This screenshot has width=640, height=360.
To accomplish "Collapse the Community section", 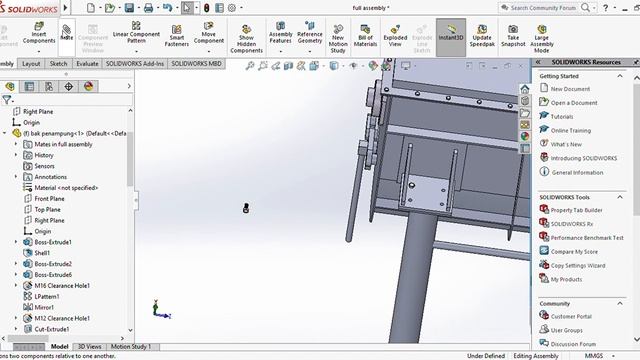I will [620, 303].
